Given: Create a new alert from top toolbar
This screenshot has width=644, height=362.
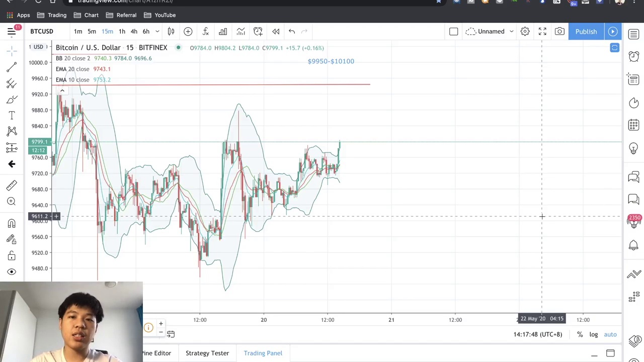Looking at the screenshot, I should 258,32.
